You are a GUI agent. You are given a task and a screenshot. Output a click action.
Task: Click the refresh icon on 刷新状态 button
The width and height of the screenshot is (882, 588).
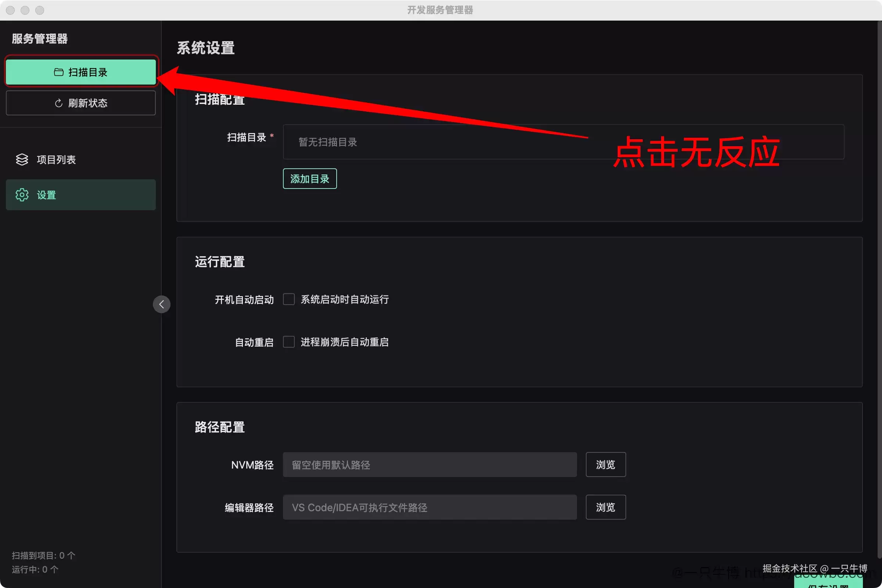[x=58, y=103]
